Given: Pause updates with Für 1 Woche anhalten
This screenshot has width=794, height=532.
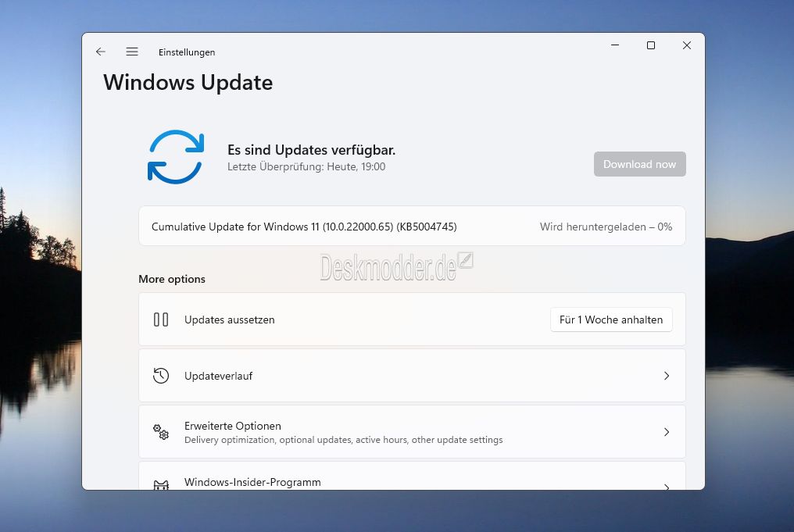Looking at the screenshot, I should (x=611, y=320).
